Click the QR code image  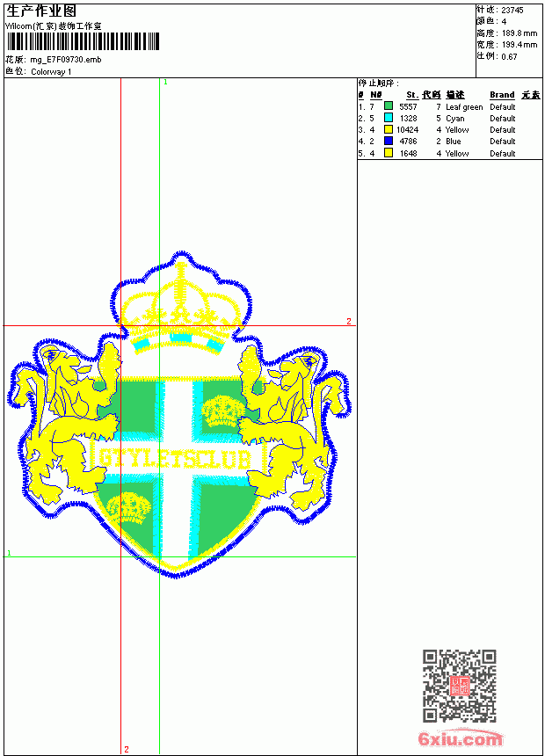point(460,686)
